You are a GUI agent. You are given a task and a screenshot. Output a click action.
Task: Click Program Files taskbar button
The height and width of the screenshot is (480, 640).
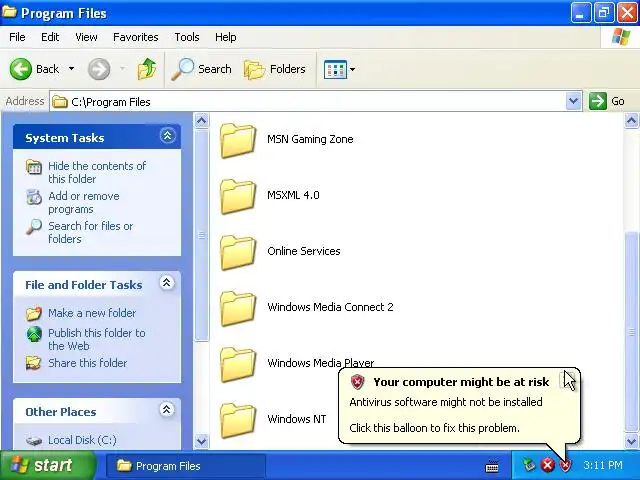186,466
